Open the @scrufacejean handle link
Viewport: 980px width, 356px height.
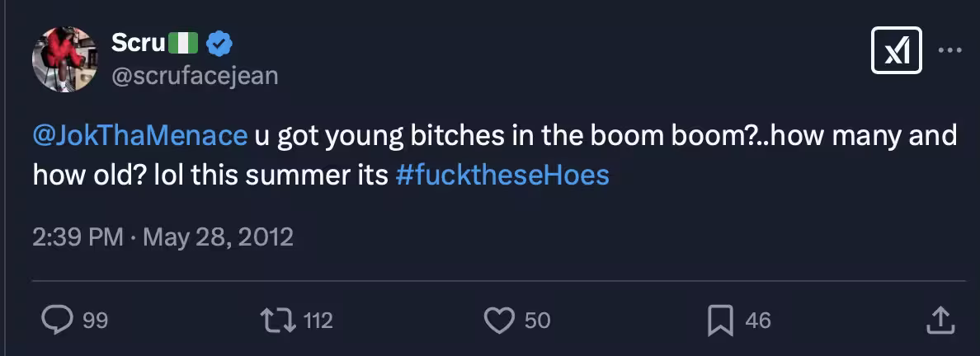(x=195, y=76)
